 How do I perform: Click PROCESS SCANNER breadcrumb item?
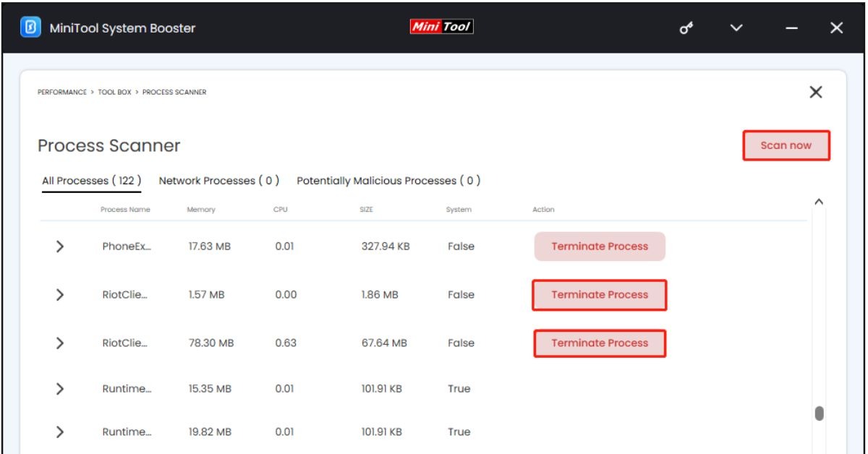[x=174, y=93]
